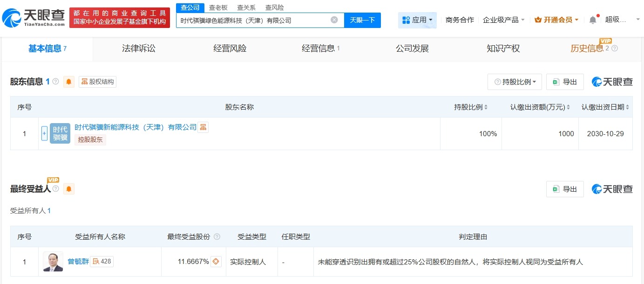Clear the search box with the X icon
The image size is (644, 284).
click(x=333, y=20)
